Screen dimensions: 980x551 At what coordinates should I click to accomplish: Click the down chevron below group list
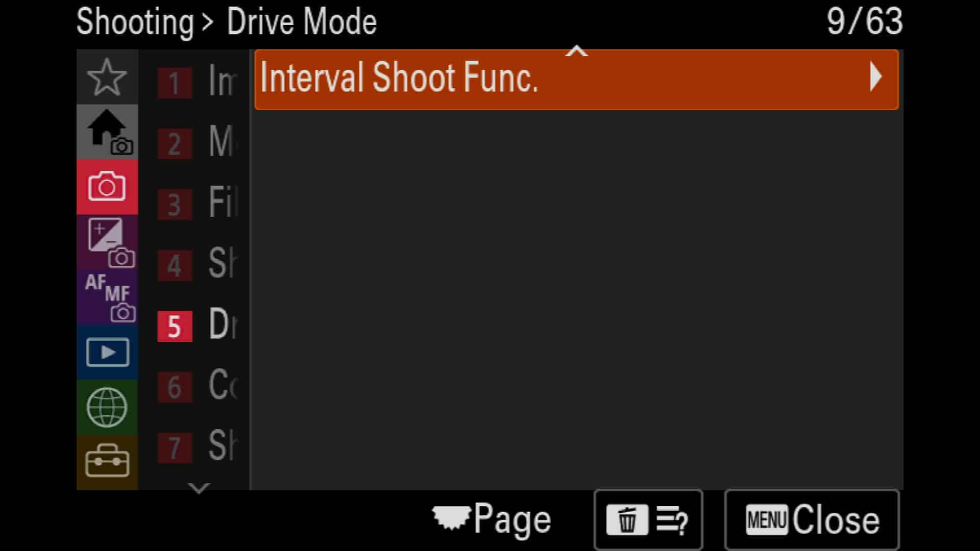point(199,488)
